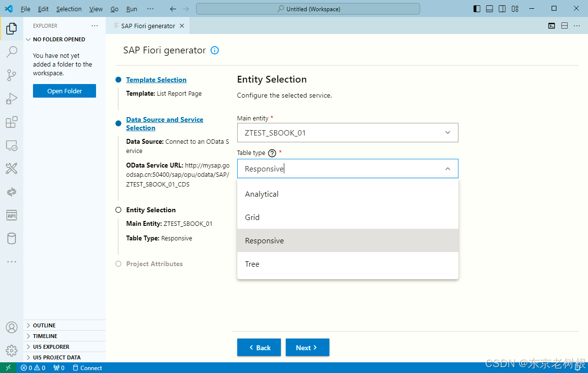This screenshot has width=588, height=373.
Task: Click the Next button
Action: click(x=308, y=347)
